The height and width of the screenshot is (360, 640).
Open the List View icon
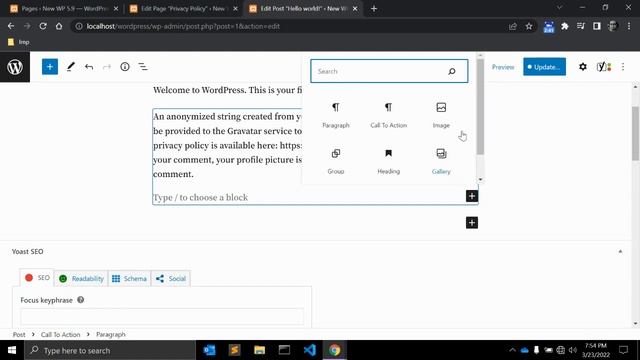tap(143, 67)
